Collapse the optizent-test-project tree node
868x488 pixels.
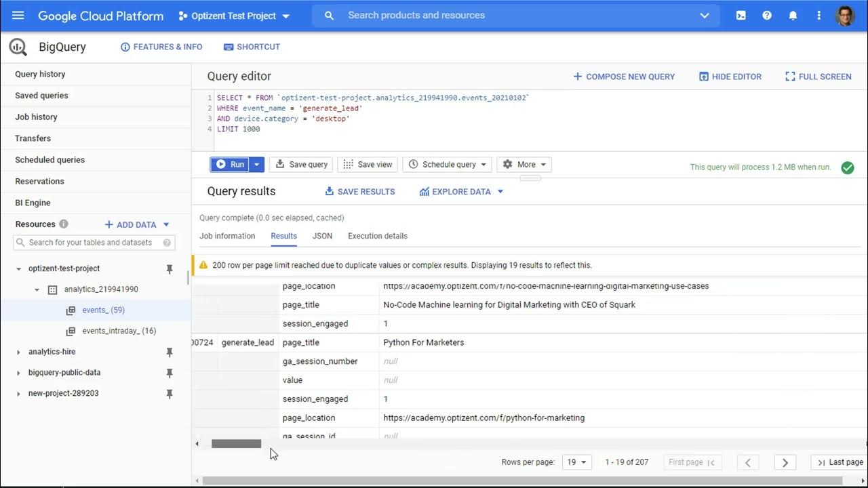point(18,269)
